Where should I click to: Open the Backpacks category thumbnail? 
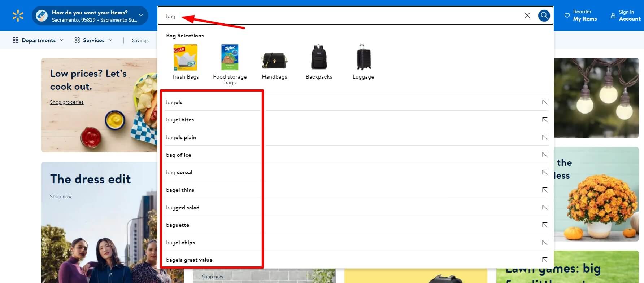coord(319,57)
